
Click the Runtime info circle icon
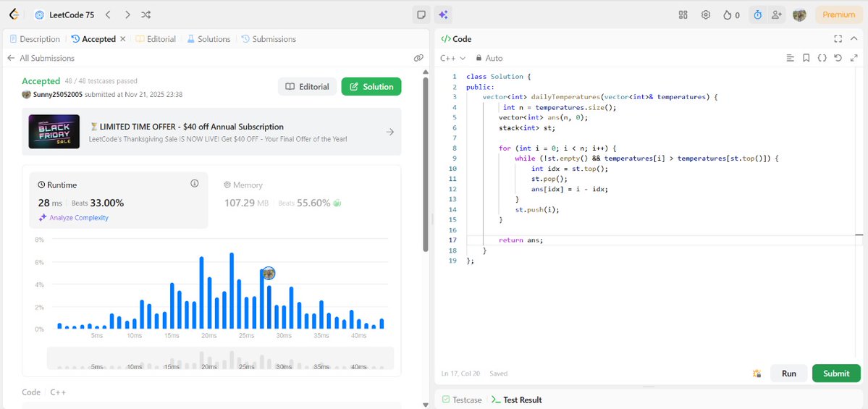(x=194, y=183)
